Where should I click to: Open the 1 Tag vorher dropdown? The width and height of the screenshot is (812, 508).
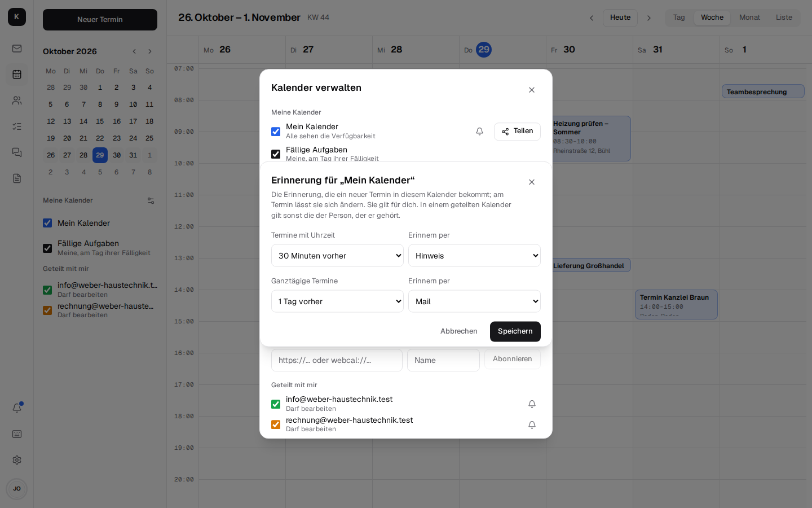click(x=337, y=301)
